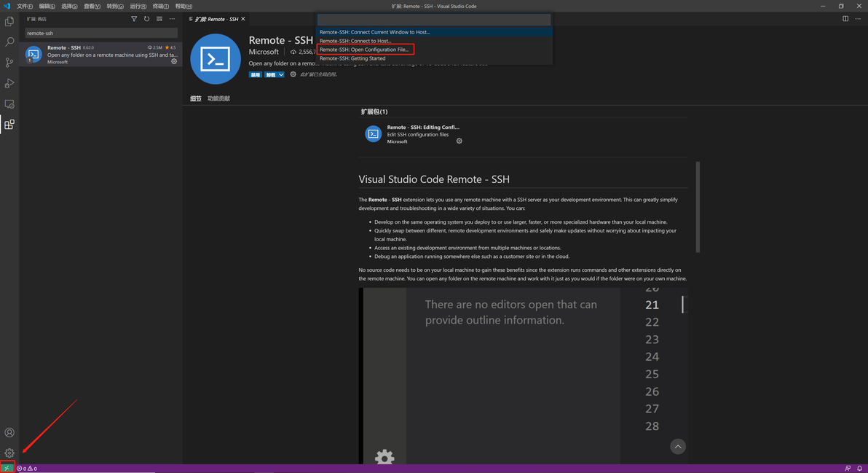
Task: Click the 2,556,7 install count
Action: (303, 52)
